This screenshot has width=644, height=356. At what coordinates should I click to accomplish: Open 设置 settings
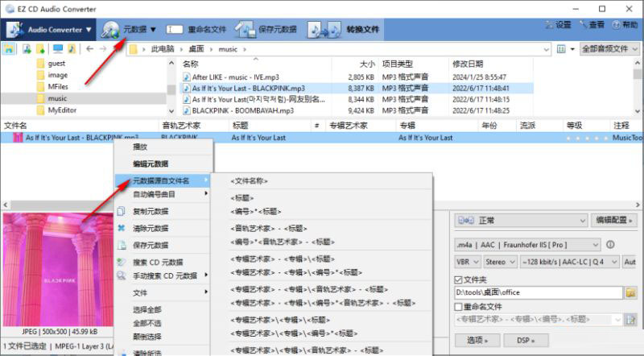(559, 25)
